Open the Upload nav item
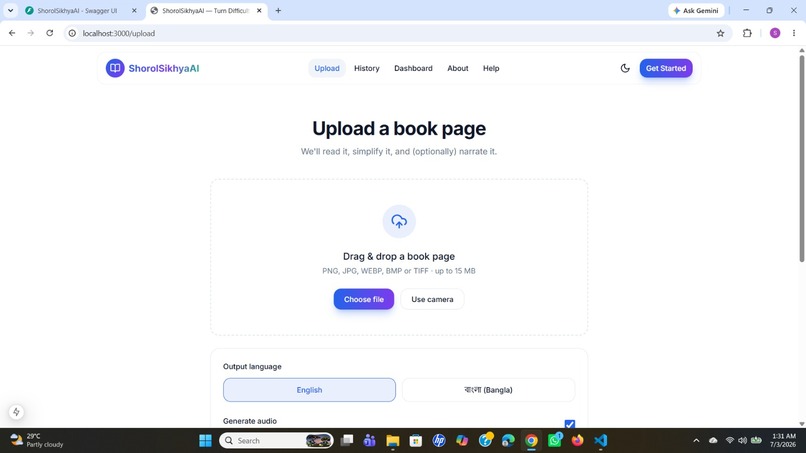The image size is (806, 453). (x=327, y=68)
